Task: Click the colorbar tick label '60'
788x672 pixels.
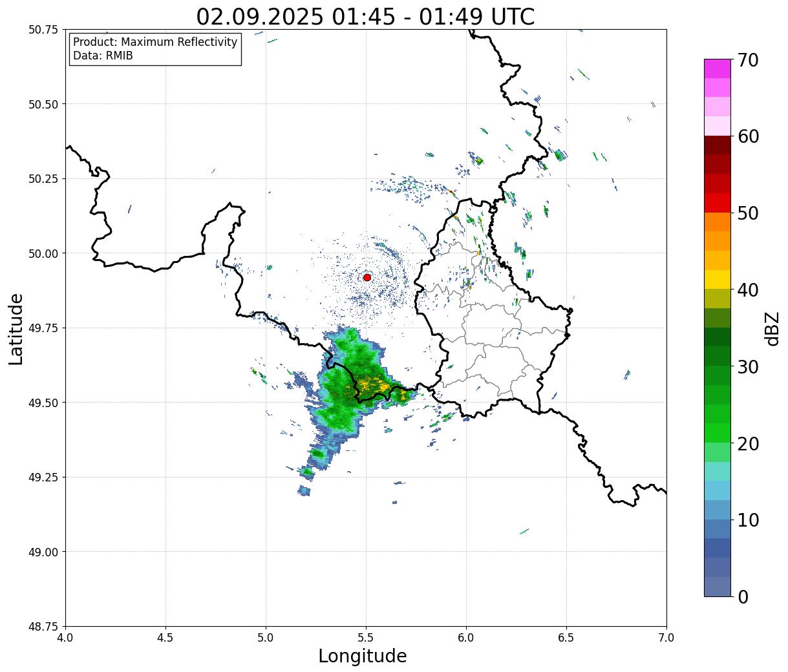Action: [x=748, y=136]
